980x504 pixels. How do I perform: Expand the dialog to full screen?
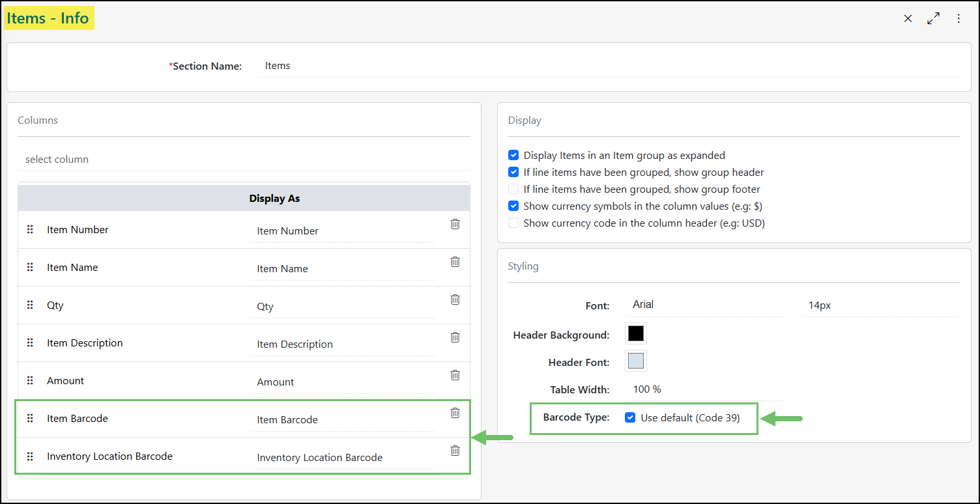pyautogui.click(x=933, y=19)
